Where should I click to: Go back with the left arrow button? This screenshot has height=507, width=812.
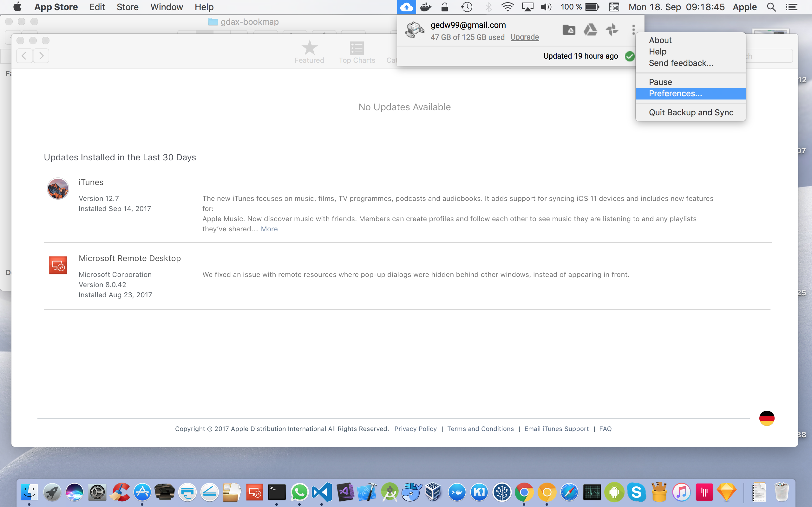point(24,56)
